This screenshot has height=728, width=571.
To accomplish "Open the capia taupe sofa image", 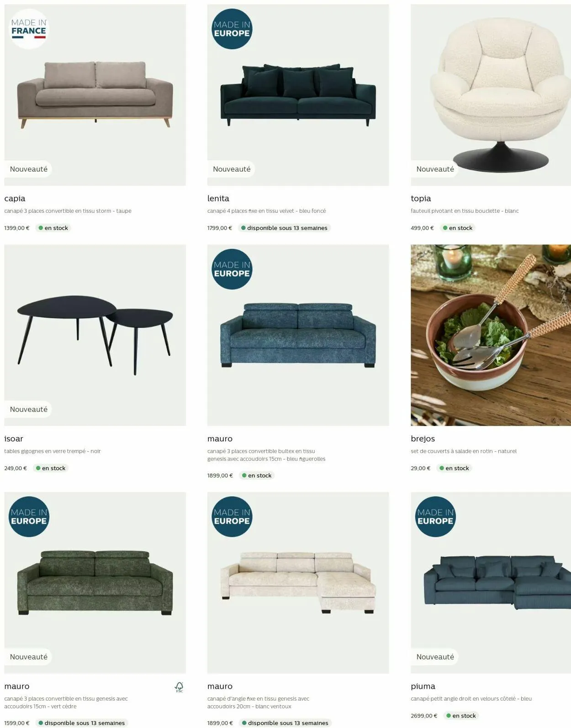I will point(95,95).
